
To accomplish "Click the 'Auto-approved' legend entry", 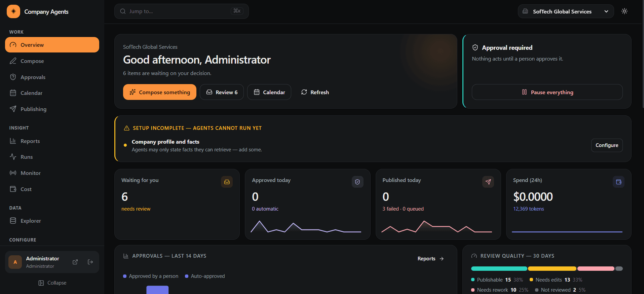I will click(x=205, y=276).
